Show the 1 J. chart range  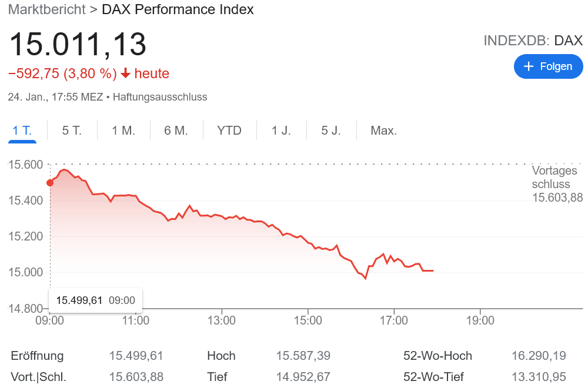281,131
